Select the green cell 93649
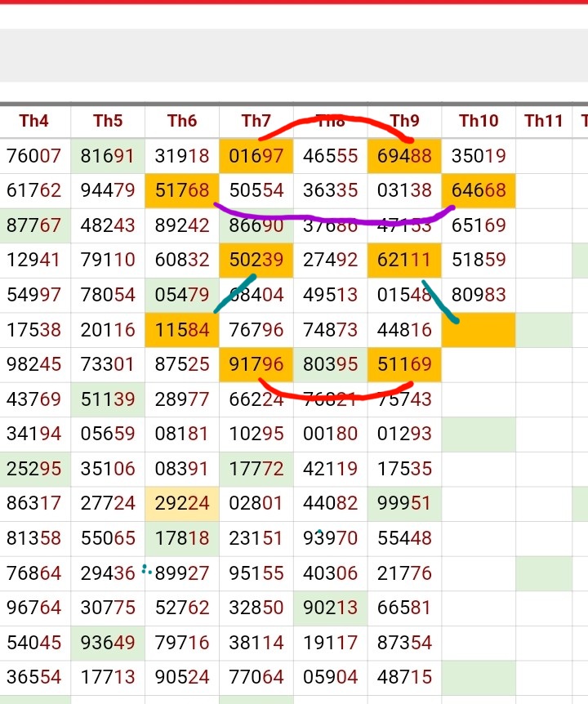 coord(108,642)
